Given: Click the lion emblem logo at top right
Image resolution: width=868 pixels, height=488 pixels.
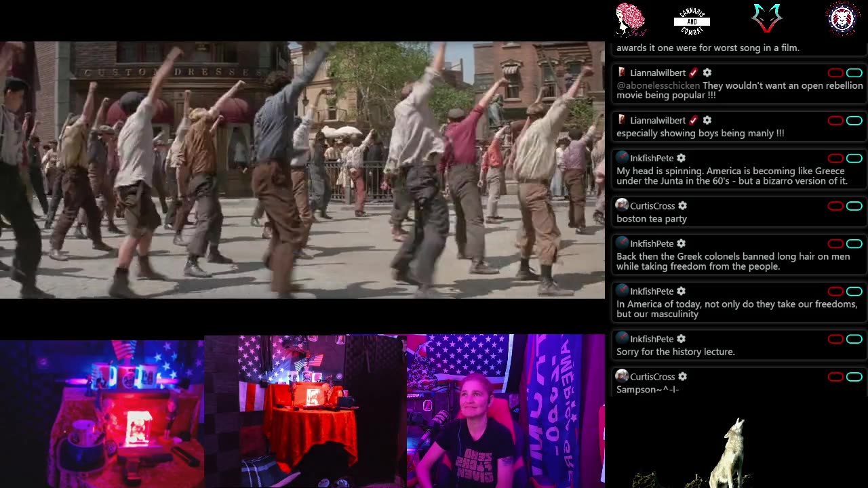Looking at the screenshot, I should 842,18.
